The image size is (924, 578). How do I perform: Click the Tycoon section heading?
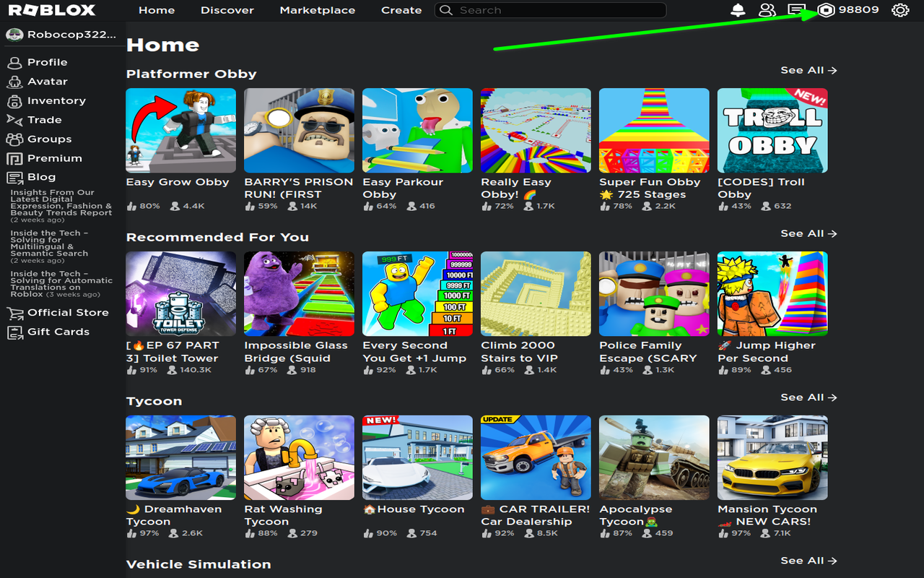tap(154, 401)
